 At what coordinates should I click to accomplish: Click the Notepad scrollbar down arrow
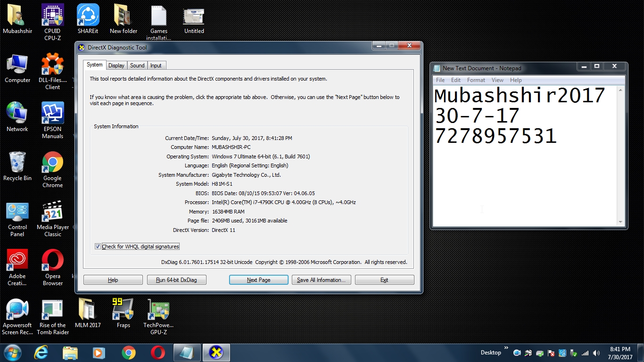620,222
